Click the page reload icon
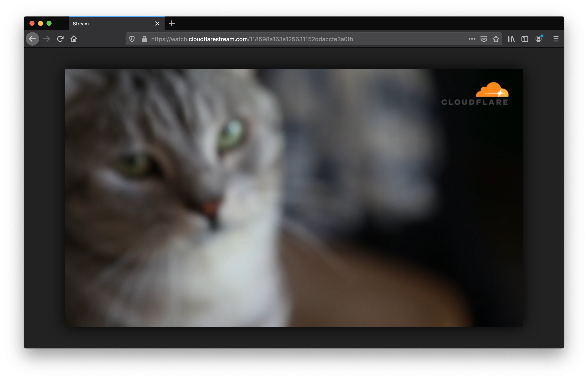588x380 pixels. 60,39
